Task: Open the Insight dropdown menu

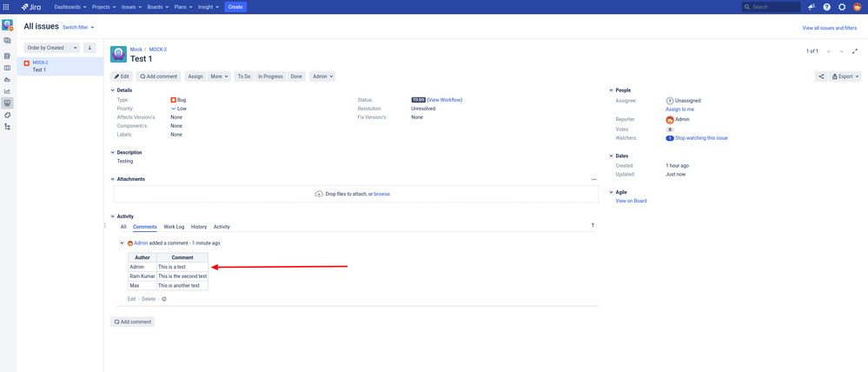Action: click(x=209, y=7)
